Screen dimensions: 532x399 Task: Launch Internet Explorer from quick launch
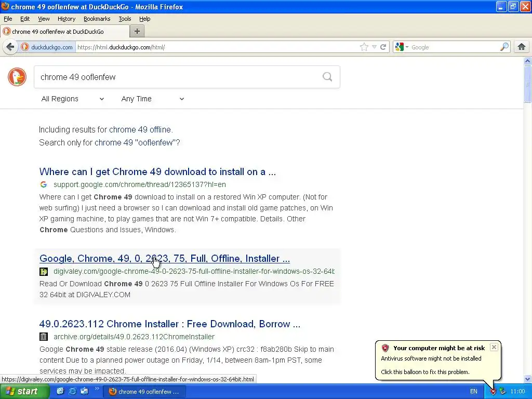72,391
